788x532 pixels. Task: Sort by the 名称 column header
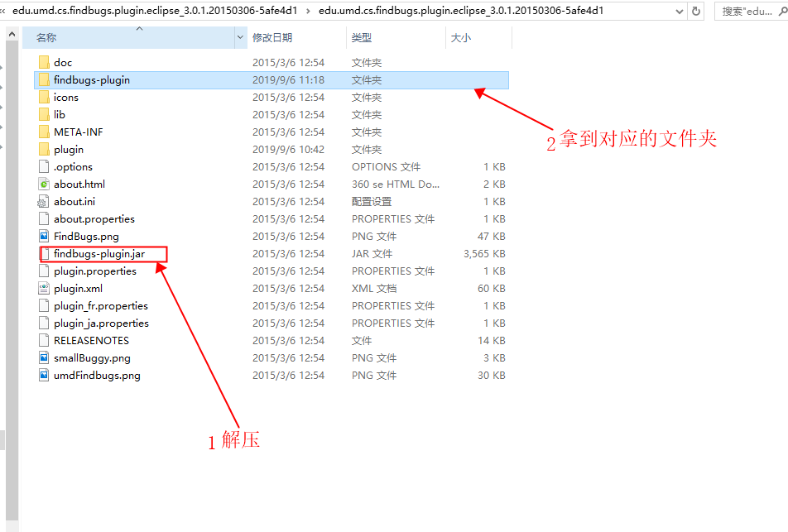[x=128, y=38]
